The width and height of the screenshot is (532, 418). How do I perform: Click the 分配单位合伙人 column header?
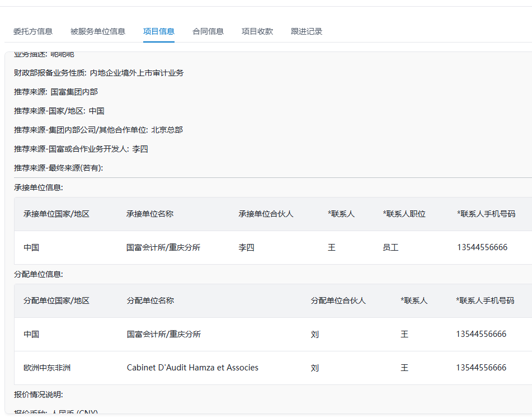(x=338, y=300)
